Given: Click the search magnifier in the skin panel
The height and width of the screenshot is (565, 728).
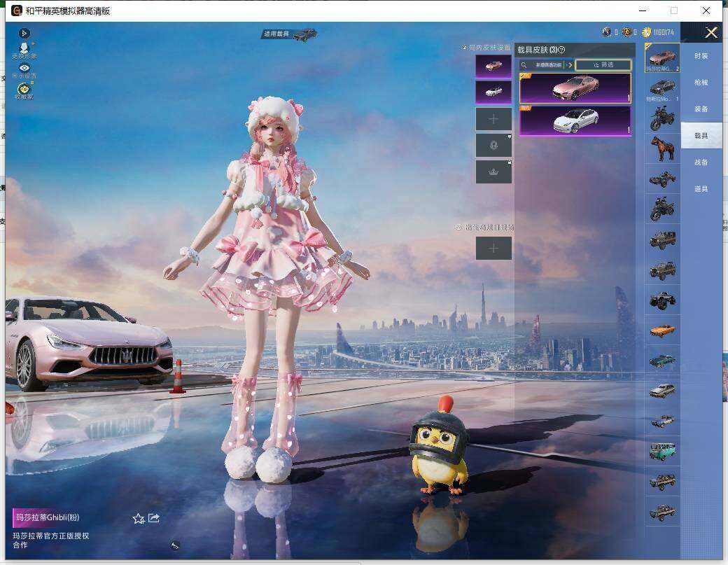Looking at the screenshot, I should coord(524,65).
